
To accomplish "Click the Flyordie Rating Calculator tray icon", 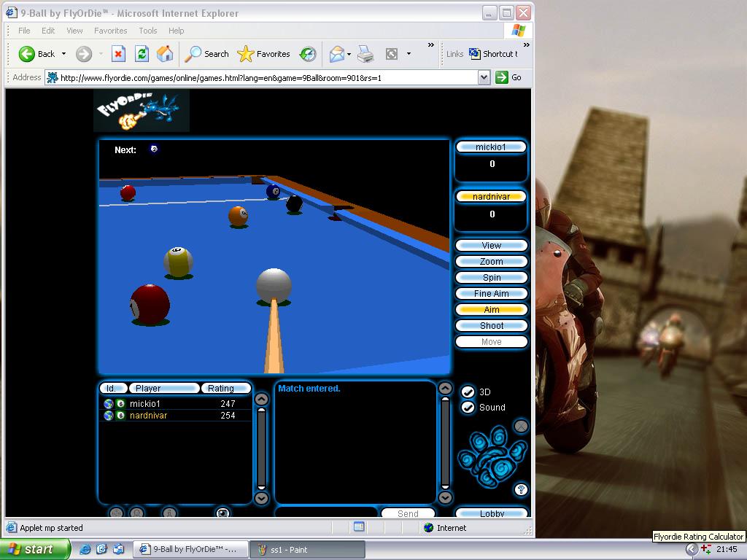I will click(706, 549).
